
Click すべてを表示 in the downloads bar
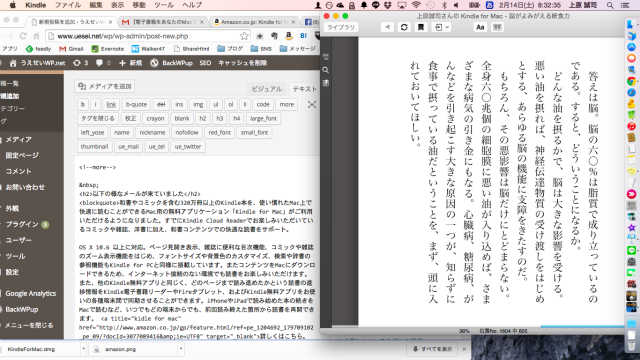tap(433, 349)
